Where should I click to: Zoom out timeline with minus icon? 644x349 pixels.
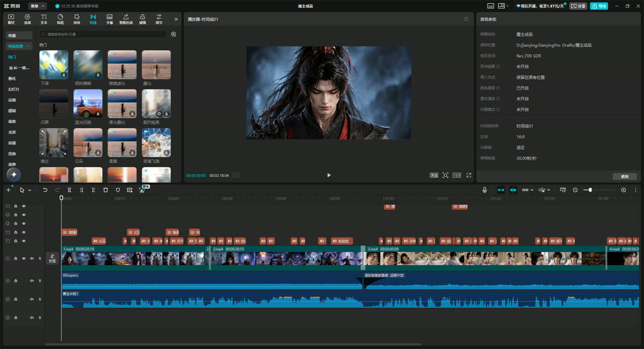pos(575,190)
